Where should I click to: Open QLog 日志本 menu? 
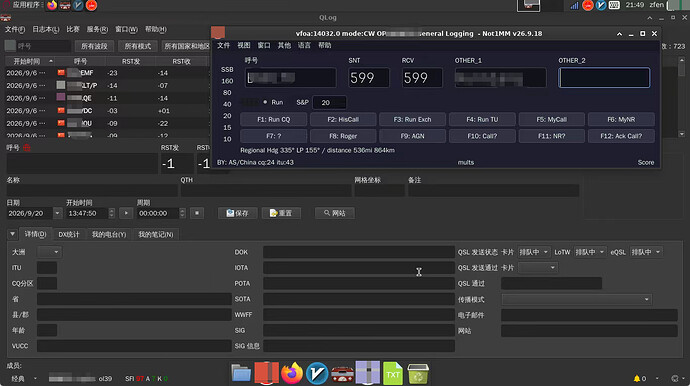coord(46,29)
